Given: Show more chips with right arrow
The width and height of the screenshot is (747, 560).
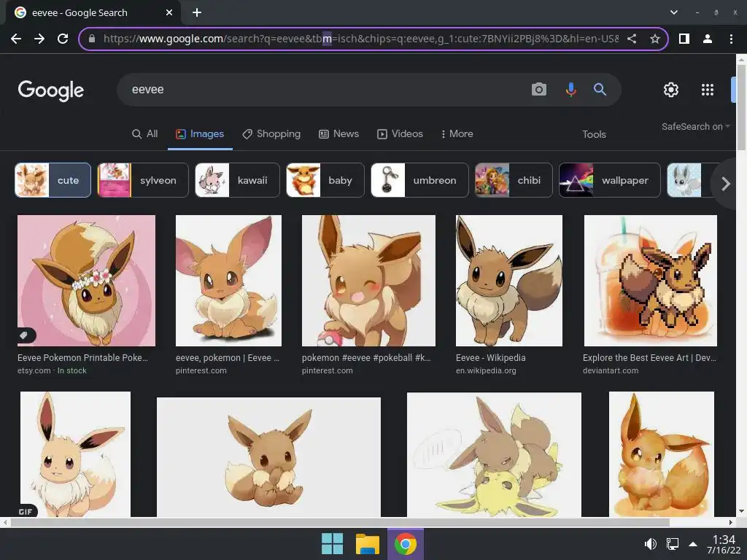Looking at the screenshot, I should pyautogui.click(x=726, y=183).
